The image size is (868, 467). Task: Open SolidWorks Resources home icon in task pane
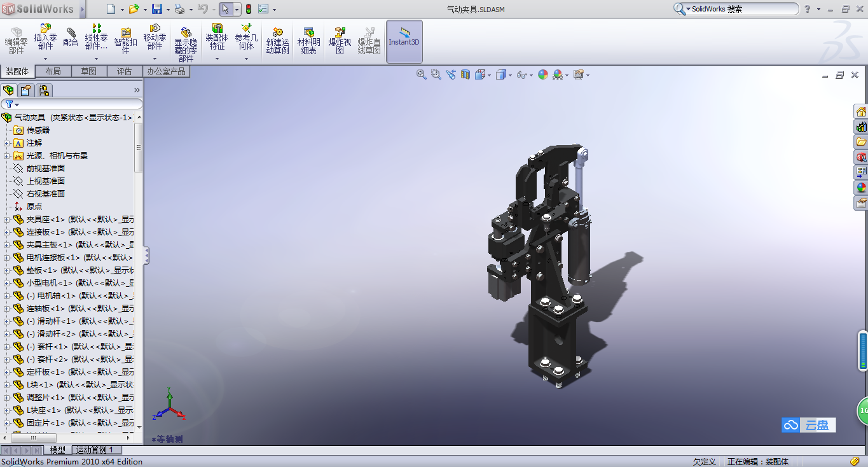pyautogui.click(x=861, y=111)
